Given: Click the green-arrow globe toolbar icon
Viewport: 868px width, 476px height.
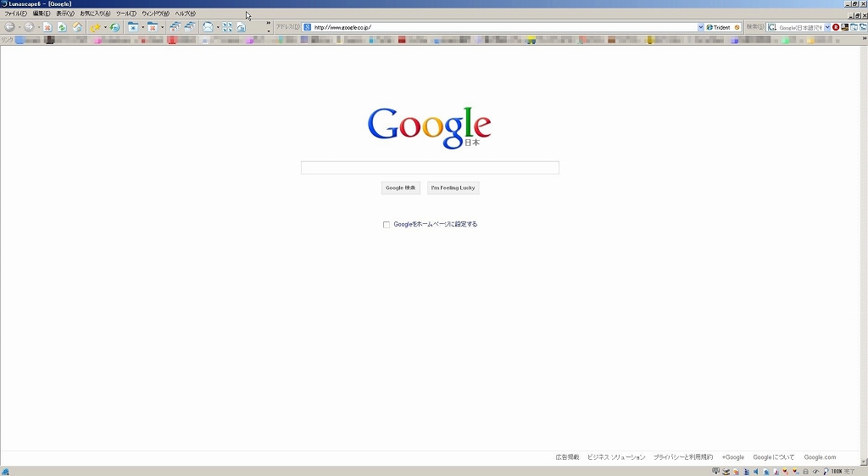Looking at the screenshot, I should click(x=114, y=27).
